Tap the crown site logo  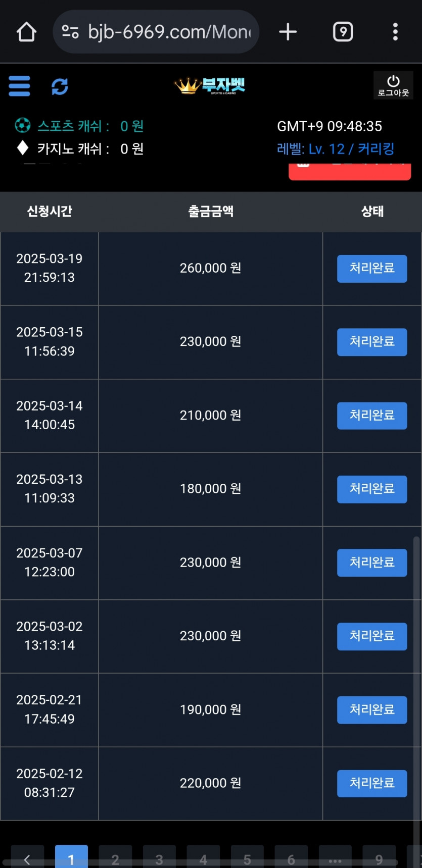coord(210,86)
